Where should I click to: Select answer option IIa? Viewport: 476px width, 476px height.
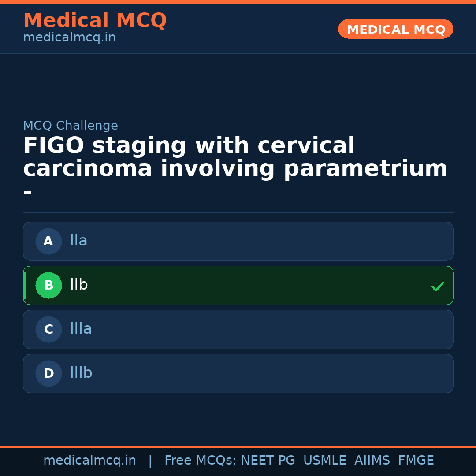pyautogui.click(x=238, y=241)
